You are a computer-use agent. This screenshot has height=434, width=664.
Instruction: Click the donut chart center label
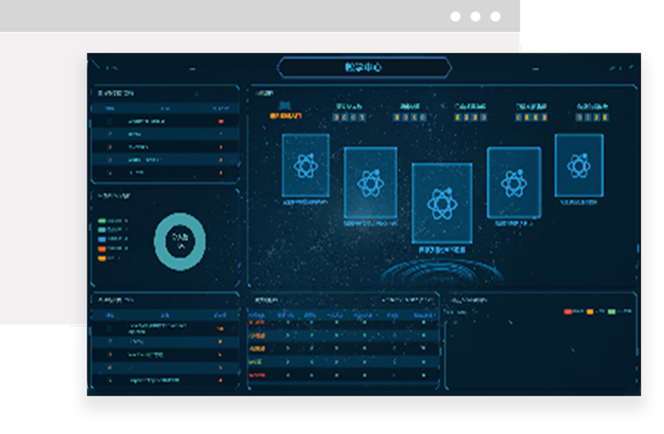click(x=180, y=241)
